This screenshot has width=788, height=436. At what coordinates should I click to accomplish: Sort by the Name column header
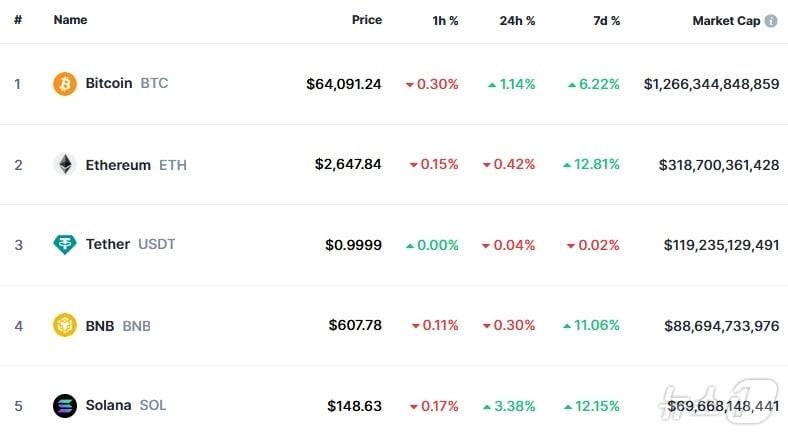[70, 20]
